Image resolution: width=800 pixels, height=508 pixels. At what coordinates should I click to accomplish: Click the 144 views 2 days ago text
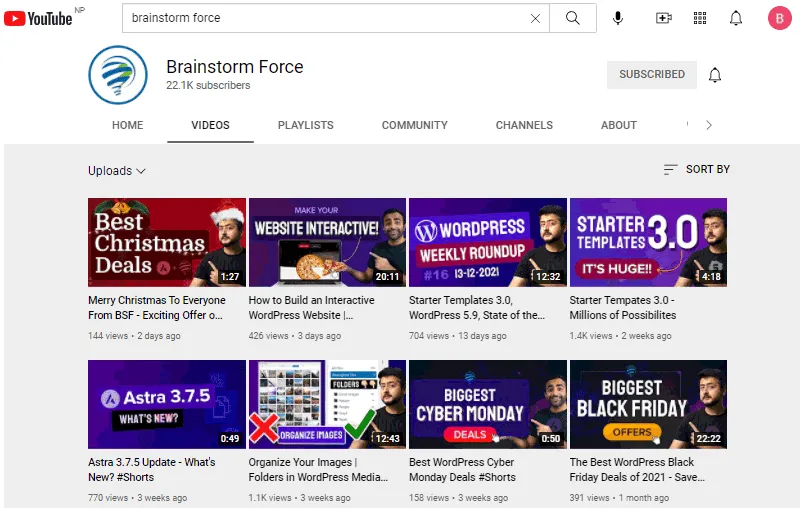134,336
